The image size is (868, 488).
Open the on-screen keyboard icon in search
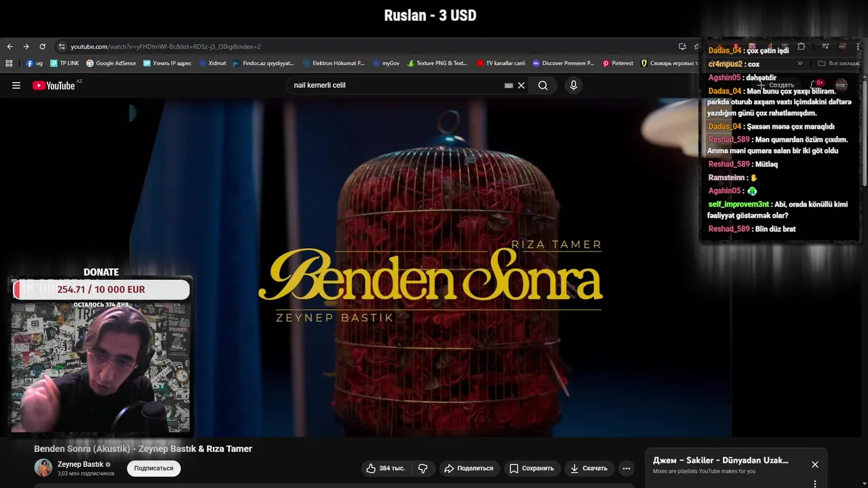click(x=509, y=85)
